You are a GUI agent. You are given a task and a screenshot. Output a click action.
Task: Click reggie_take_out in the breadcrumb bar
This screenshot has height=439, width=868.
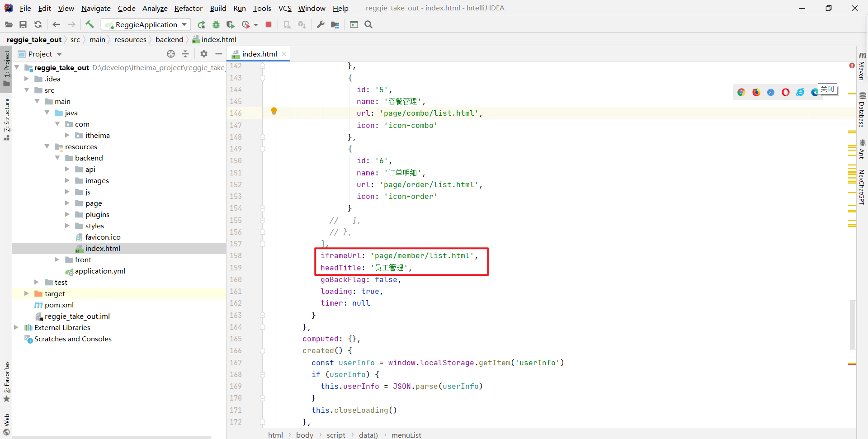pos(34,40)
